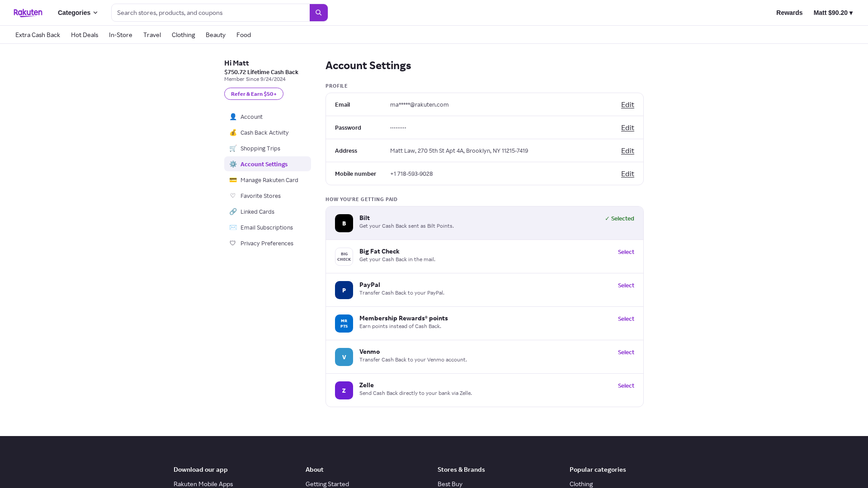
Task: Open the Categories dropdown
Action: [x=78, y=13]
